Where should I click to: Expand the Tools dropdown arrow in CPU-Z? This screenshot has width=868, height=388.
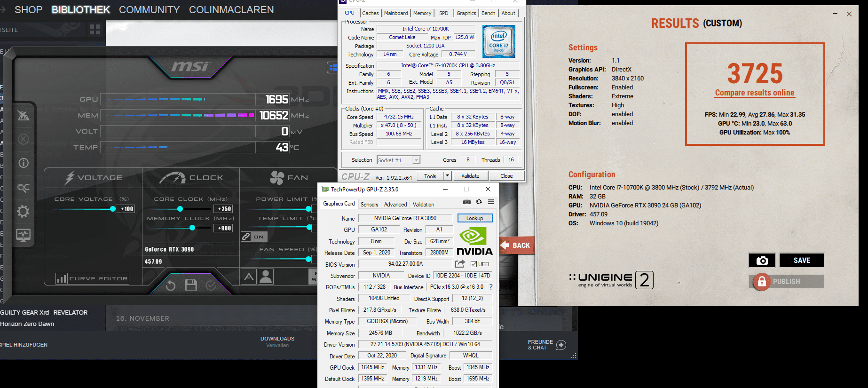(447, 176)
